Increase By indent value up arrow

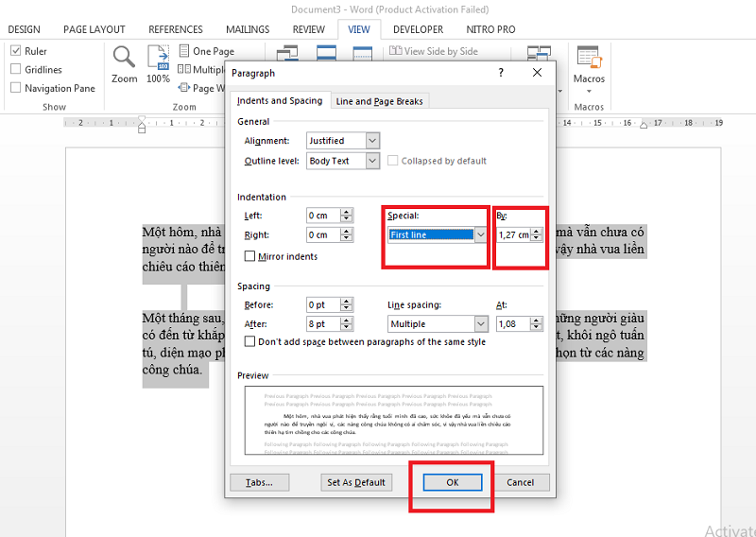pos(536,232)
